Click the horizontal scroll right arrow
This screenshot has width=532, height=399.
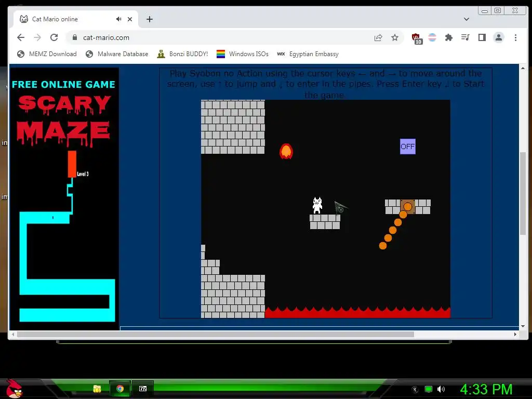[x=515, y=334]
